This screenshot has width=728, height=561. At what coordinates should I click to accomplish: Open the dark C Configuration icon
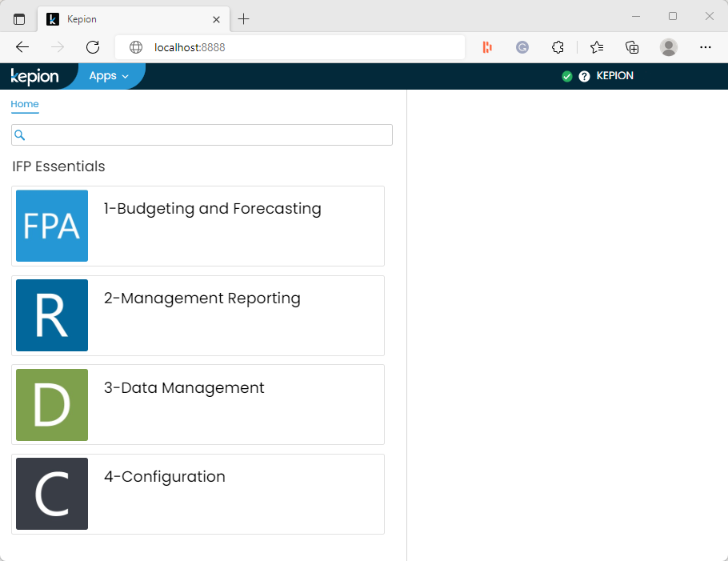click(x=52, y=494)
